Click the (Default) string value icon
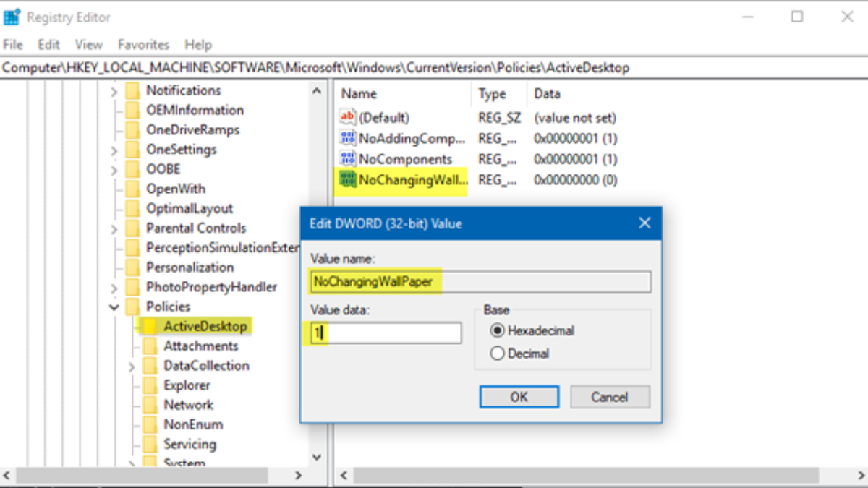Viewport: 868px width, 488px height. pos(348,117)
